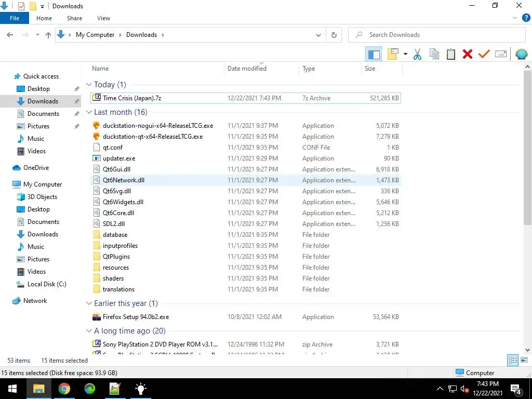Screen dimensions: 532x399
Task: Open the recent locations dropdown arrow
Action: click(37, 35)
